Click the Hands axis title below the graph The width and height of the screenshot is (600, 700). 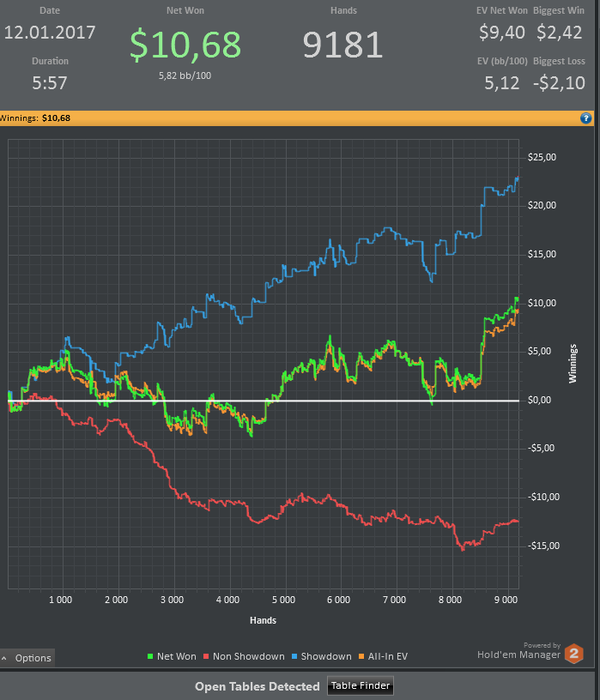click(x=263, y=621)
